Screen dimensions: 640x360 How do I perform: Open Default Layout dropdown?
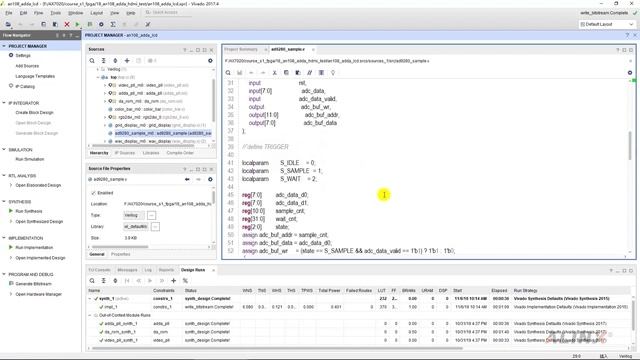pos(607,24)
